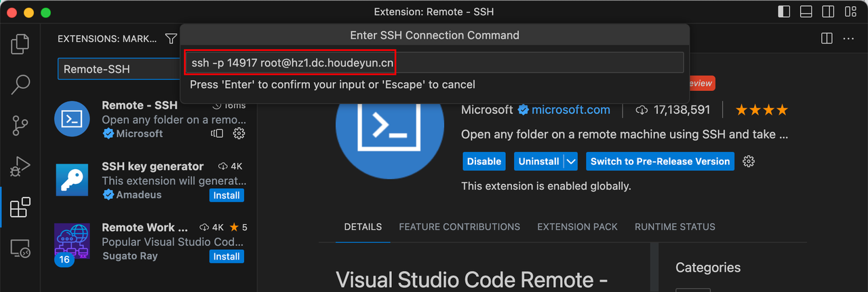Open Customize Layout in title bar
The height and width of the screenshot is (292, 868).
(x=849, y=12)
